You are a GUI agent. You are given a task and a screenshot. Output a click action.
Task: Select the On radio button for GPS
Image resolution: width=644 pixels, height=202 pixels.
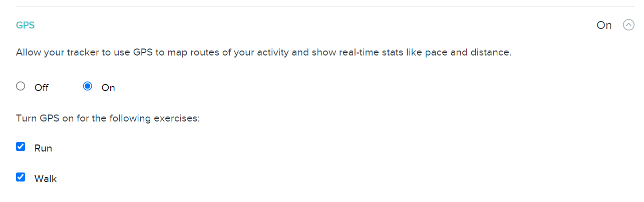click(88, 86)
